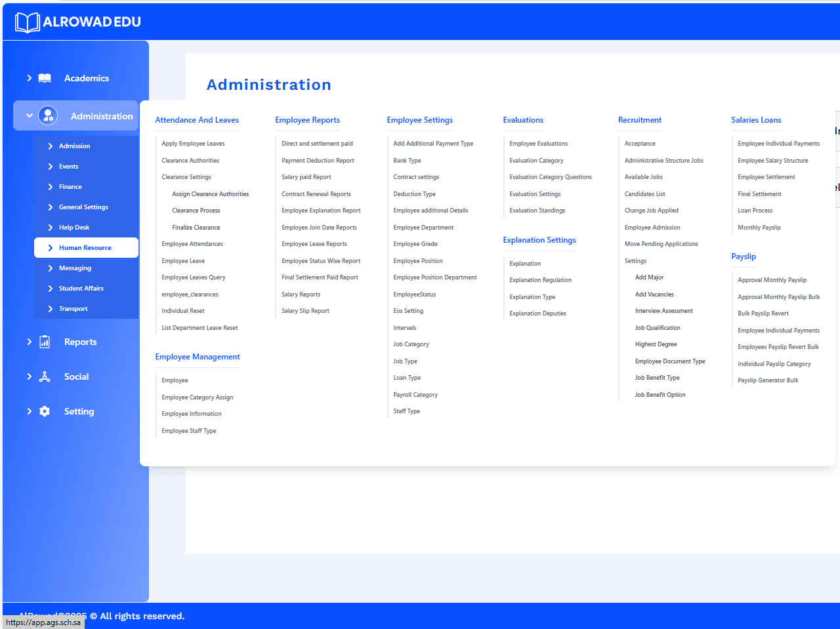Viewport: 840px width, 629px height.
Task: Select the Reports chart icon
Action: coord(43,342)
